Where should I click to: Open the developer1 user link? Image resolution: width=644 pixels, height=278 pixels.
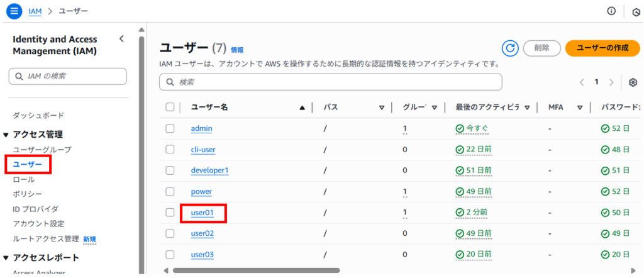point(210,170)
